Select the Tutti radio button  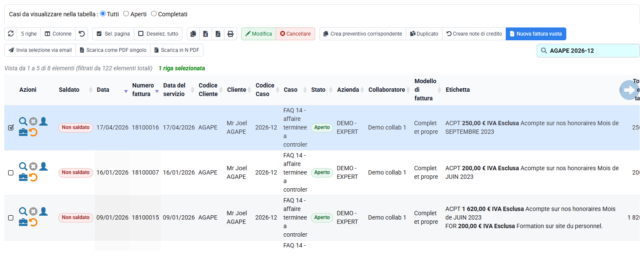coord(103,14)
